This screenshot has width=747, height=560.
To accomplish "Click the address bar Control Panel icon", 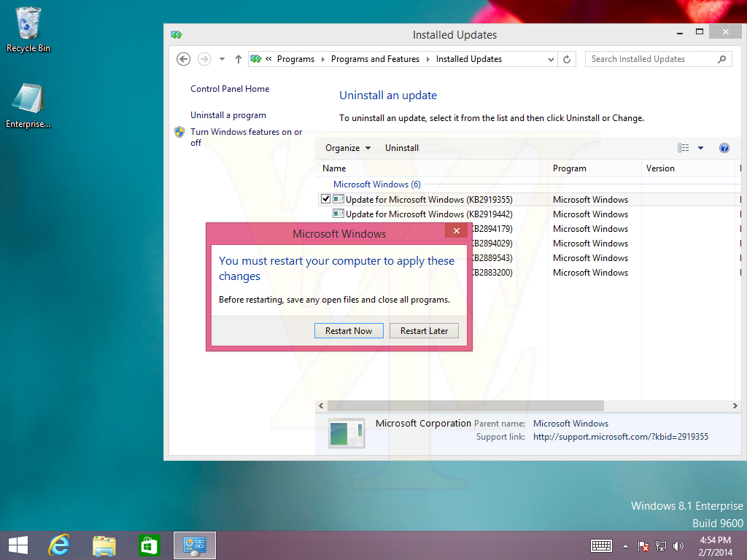I will [x=256, y=59].
